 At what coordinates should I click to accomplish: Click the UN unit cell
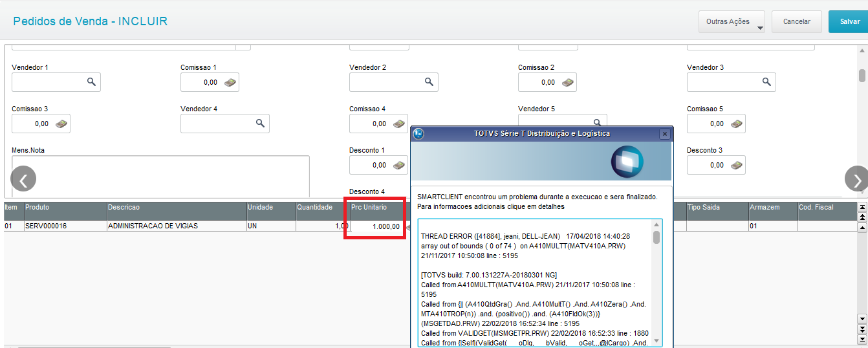270,226
